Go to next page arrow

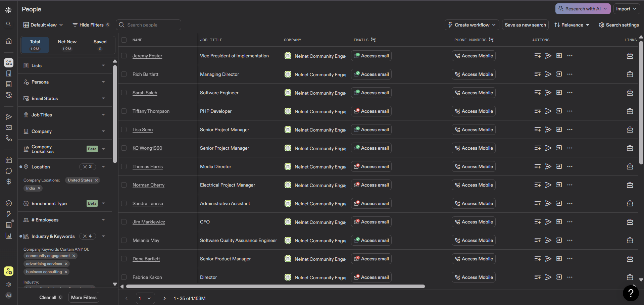(x=164, y=298)
